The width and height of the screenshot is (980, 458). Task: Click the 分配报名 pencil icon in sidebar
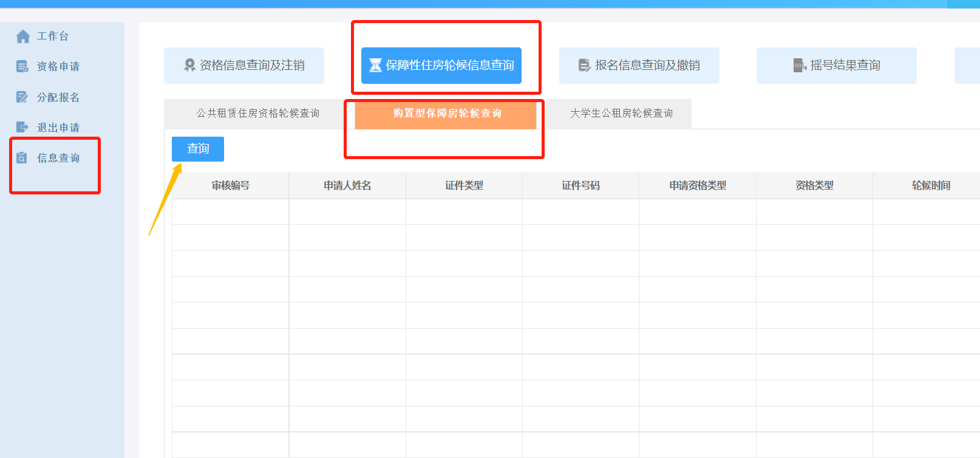click(22, 97)
